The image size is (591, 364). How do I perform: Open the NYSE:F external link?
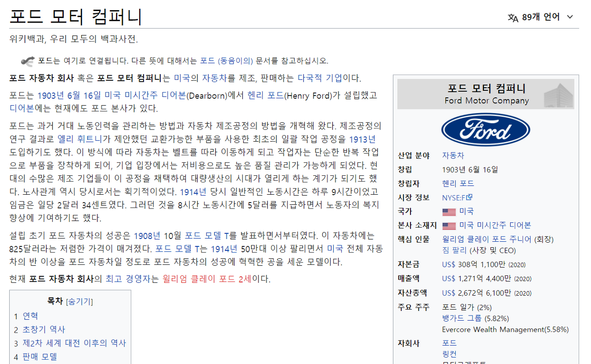point(457,197)
